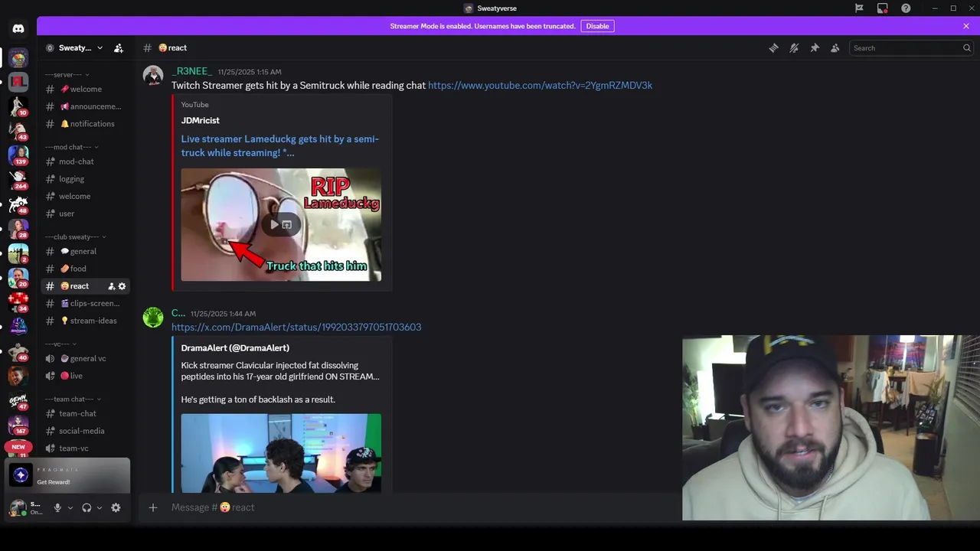980x551 pixels.
Task: Open the inbox icon with red dot
Action: point(883,8)
